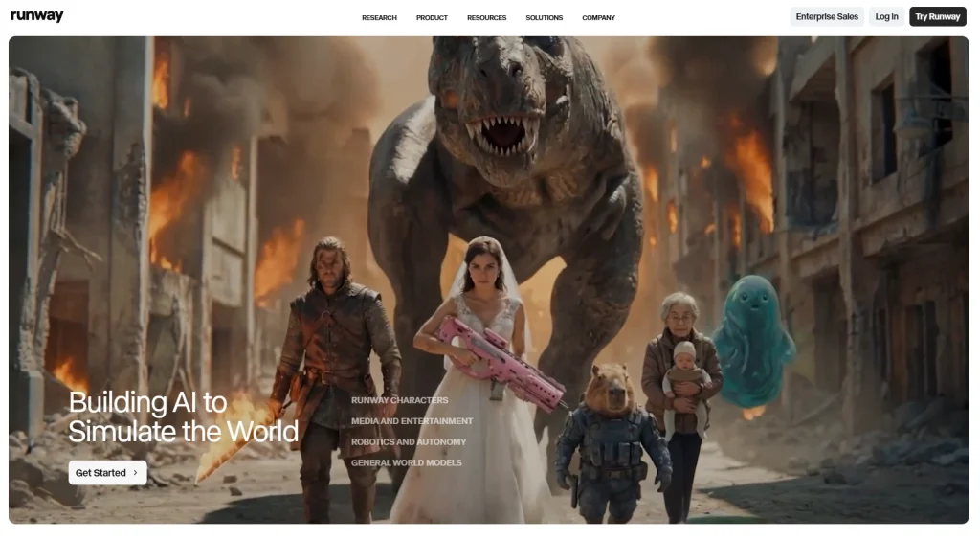Expand the Resources navigation dropdown
This screenshot has height=540, width=980.
[x=486, y=18]
